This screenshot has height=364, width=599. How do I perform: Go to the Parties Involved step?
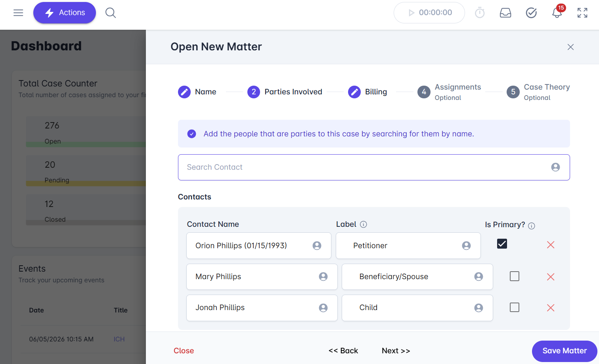tap(285, 92)
